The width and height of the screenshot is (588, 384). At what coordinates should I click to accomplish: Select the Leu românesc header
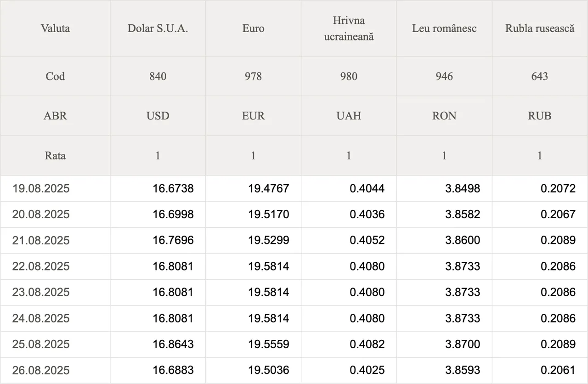pyautogui.click(x=444, y=28)
